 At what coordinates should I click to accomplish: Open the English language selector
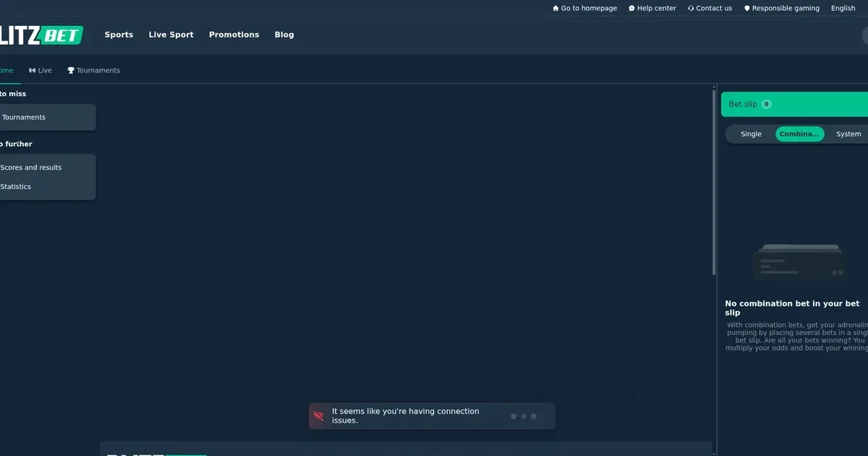tap(843, 9)
